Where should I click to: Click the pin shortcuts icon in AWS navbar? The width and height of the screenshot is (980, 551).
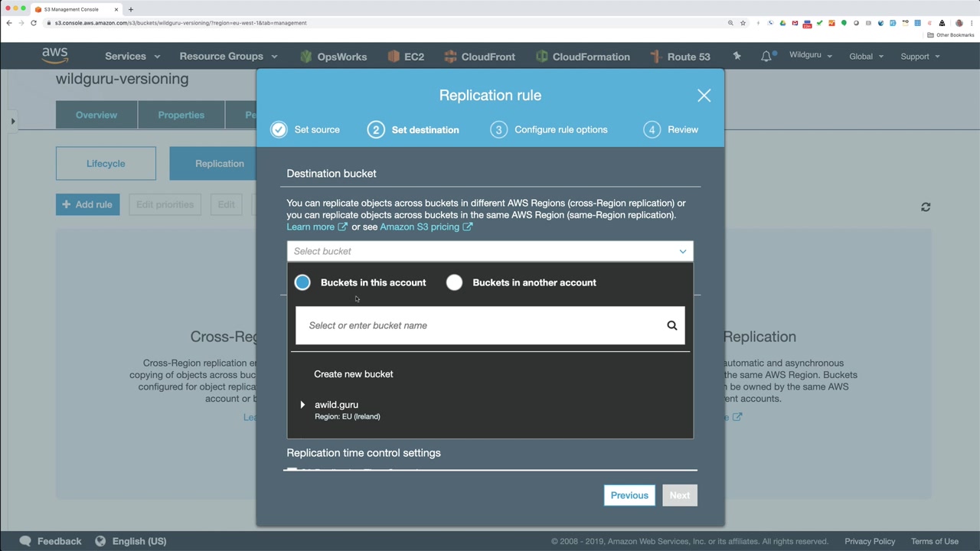(x=737, y=56)
